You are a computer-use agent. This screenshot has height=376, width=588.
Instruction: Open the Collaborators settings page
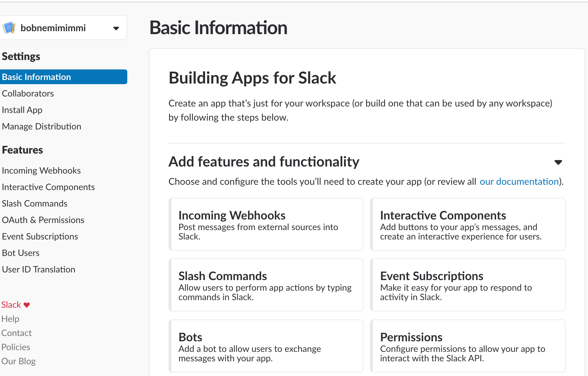(28, 93)
